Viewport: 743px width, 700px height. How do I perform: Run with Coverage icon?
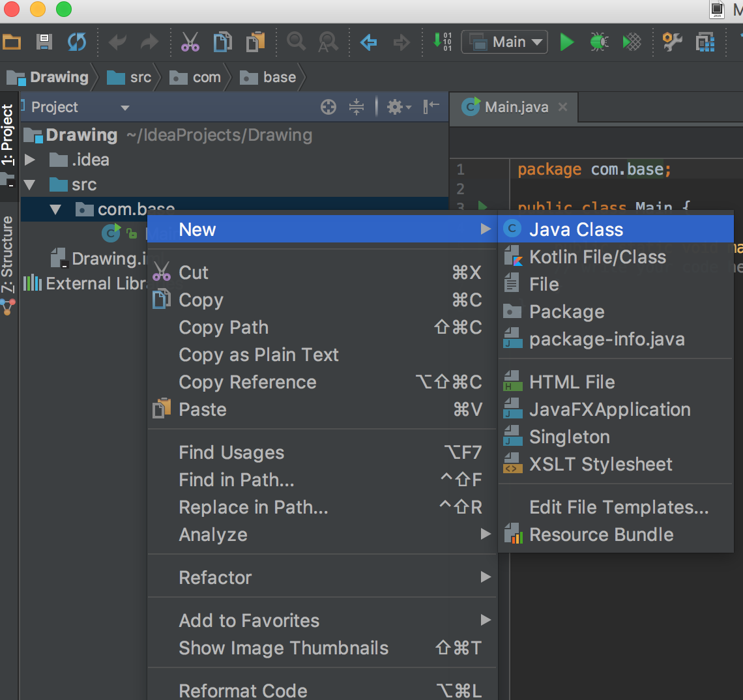[x=632, y=42]
